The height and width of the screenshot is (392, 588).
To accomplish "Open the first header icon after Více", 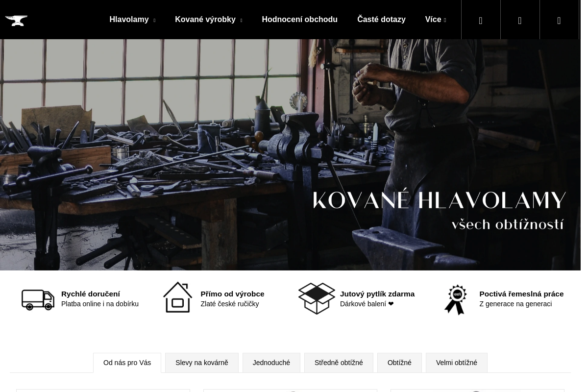I will [x=481, y=20].
